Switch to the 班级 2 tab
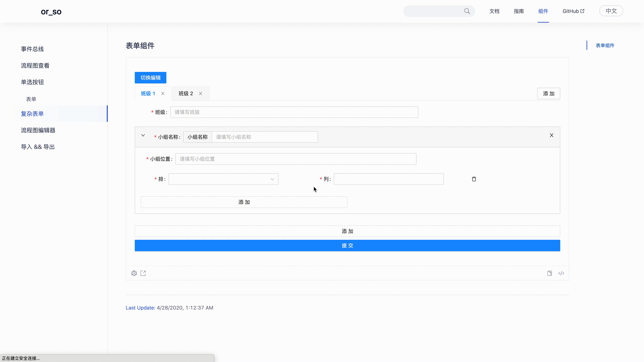 pyautogui.click(x=186, y=93)
